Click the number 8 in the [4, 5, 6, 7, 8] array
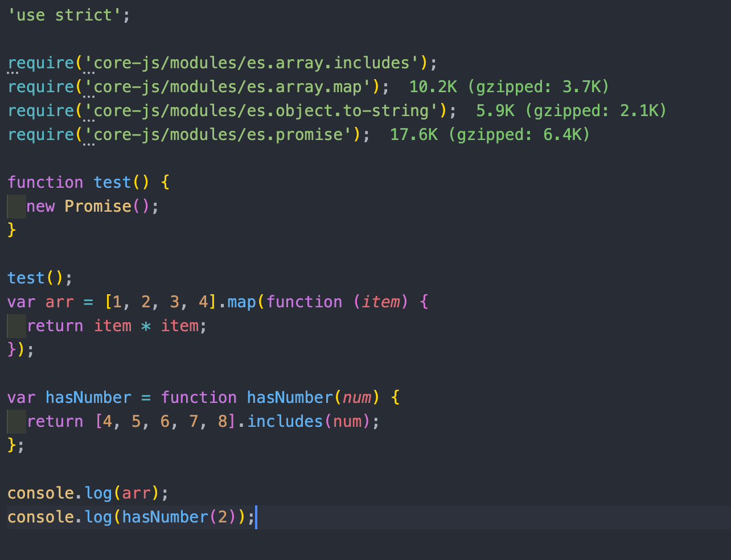The image size is (731, 560). [x=223, y=421]
